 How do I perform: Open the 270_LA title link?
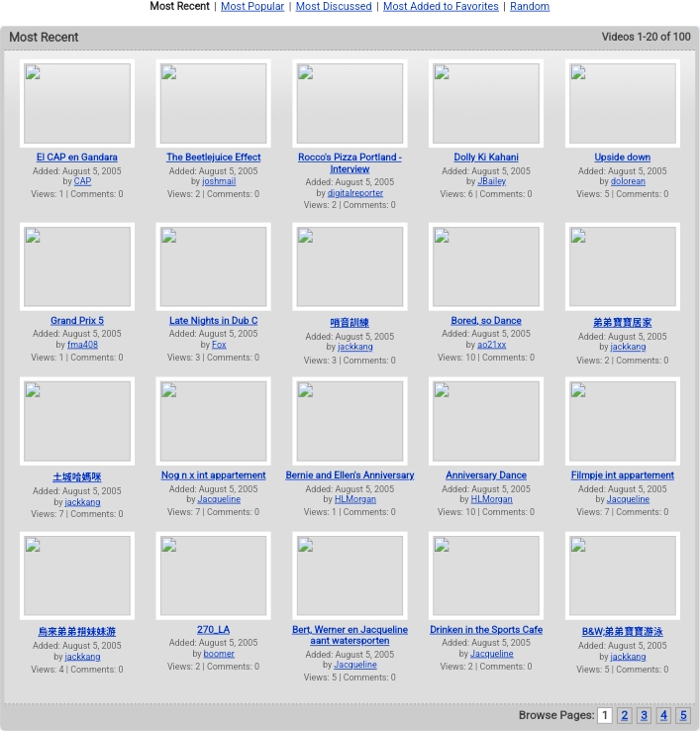click(x=214, y=629)
